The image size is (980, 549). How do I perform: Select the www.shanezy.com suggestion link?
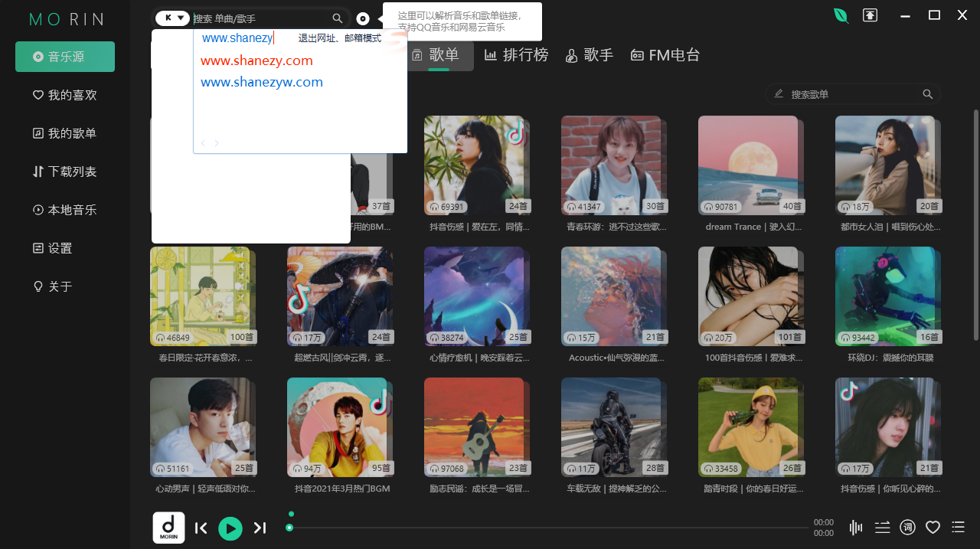click(x=256, y=60)
